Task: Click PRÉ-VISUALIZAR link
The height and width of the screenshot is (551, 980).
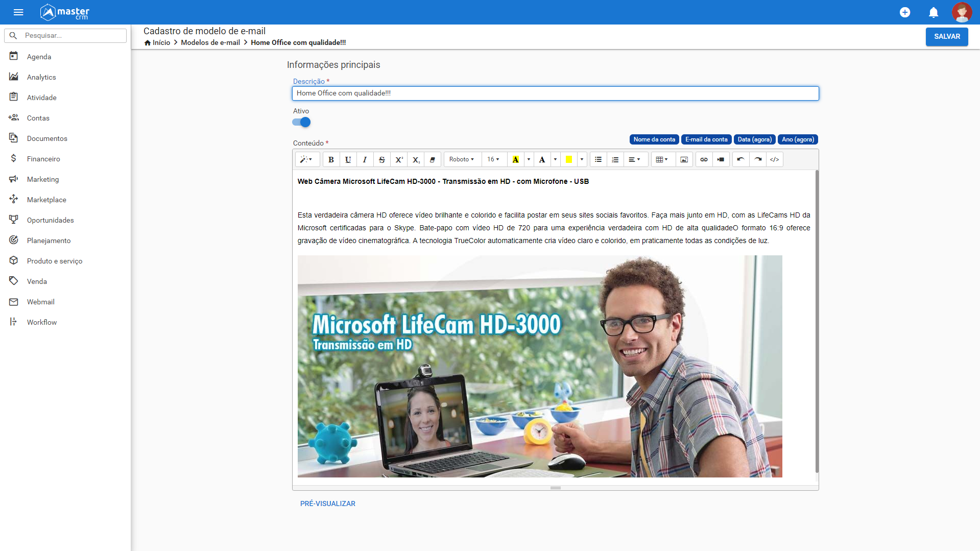Action: [328, 504]
